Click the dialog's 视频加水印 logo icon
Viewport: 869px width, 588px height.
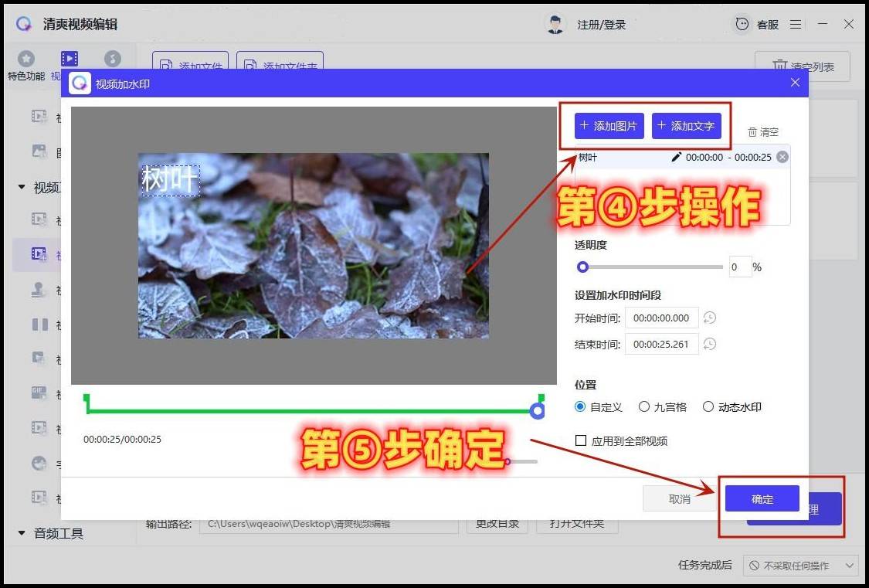80,83
